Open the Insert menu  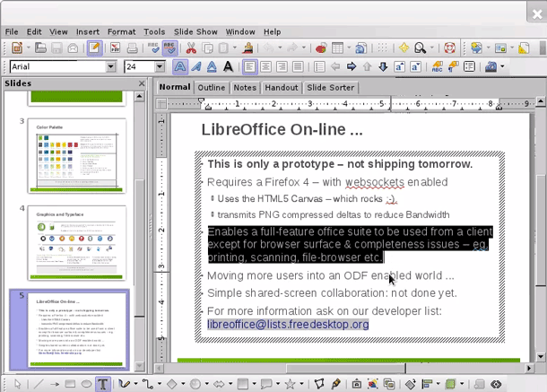pos(88,31)
